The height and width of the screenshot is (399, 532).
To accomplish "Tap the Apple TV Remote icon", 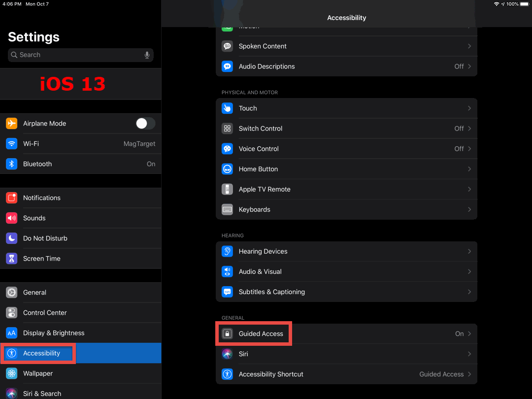I will (227, 189).
